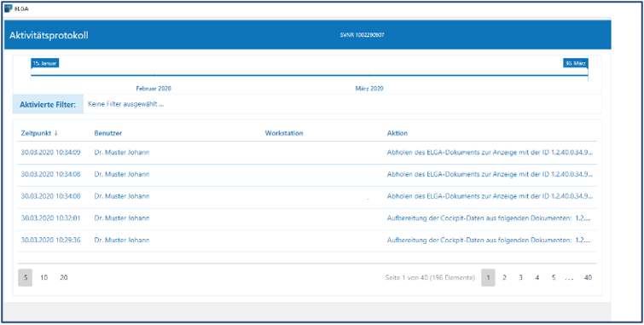Open the Abholen action in the 10:34:09 row
The width and height of the screenshot is (644, 325).
[x=490, y=152]
